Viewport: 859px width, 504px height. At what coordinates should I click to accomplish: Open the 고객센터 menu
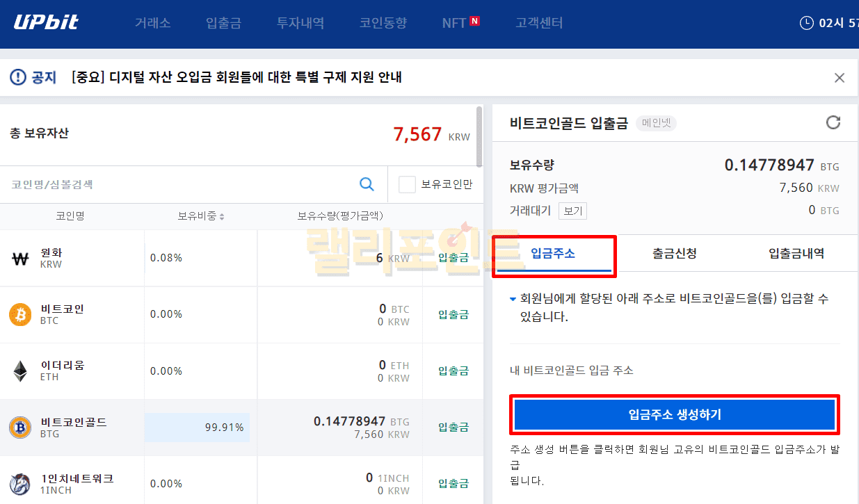click(x=539, y=23)
